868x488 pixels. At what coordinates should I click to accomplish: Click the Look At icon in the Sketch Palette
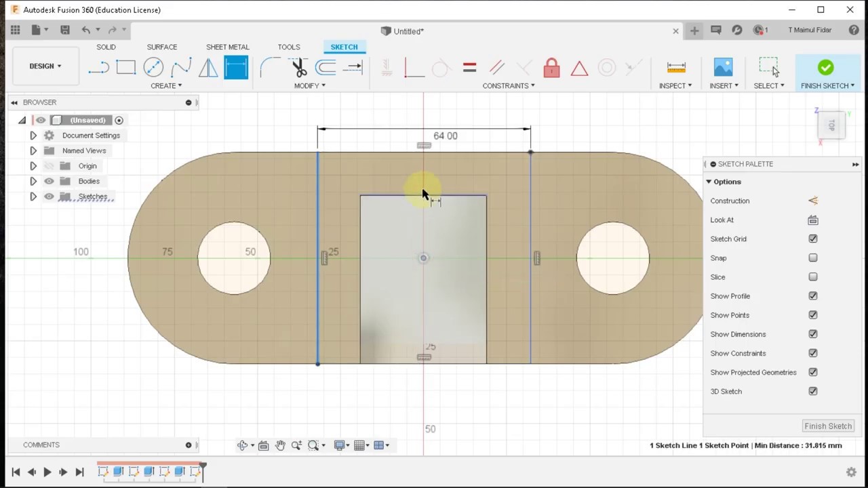pyautogui.click(x=813, y=220)
